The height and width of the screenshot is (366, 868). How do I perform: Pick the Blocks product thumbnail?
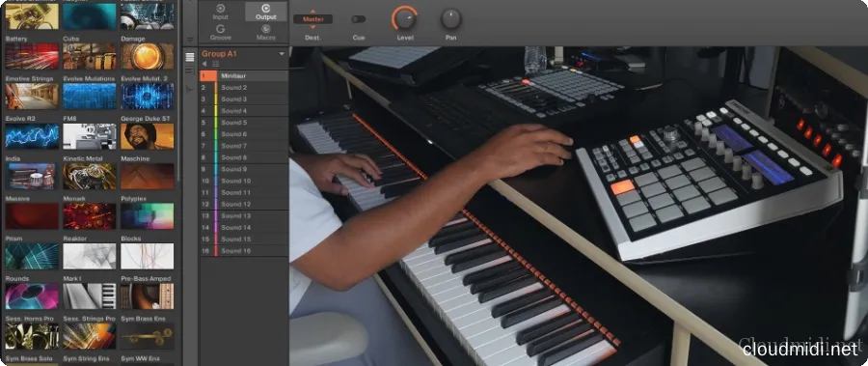tap(148, 256)
